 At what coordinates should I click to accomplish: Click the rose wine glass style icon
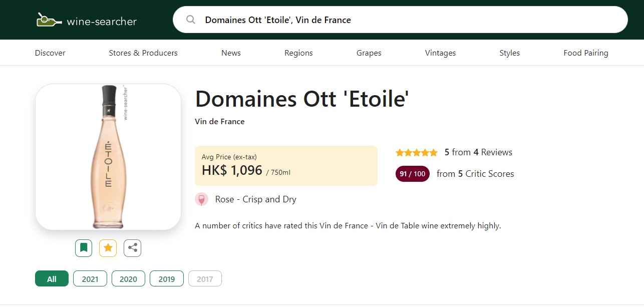pyautogui.click(x=201, y=199)
